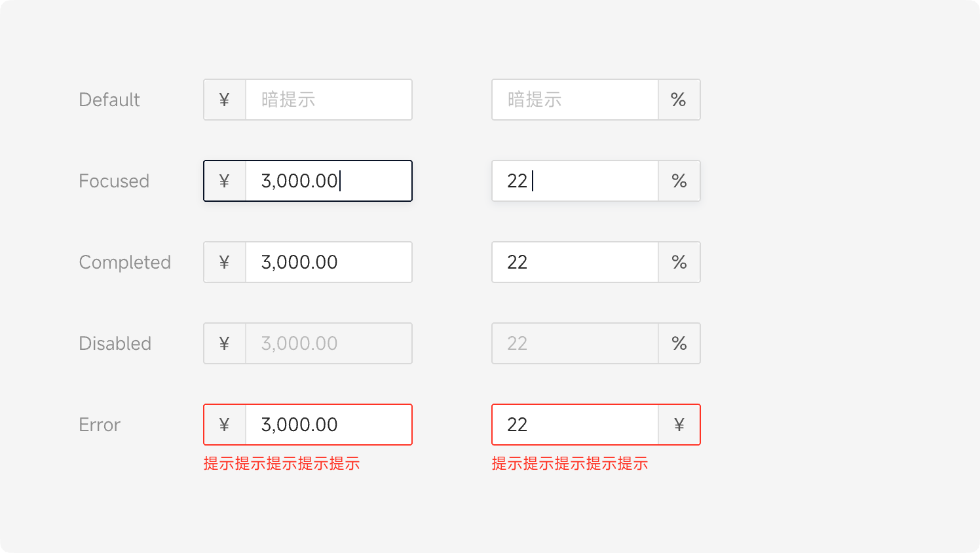Click the percent suffix in Default row
Screen dimensions: 980x553
pos(679,100)
